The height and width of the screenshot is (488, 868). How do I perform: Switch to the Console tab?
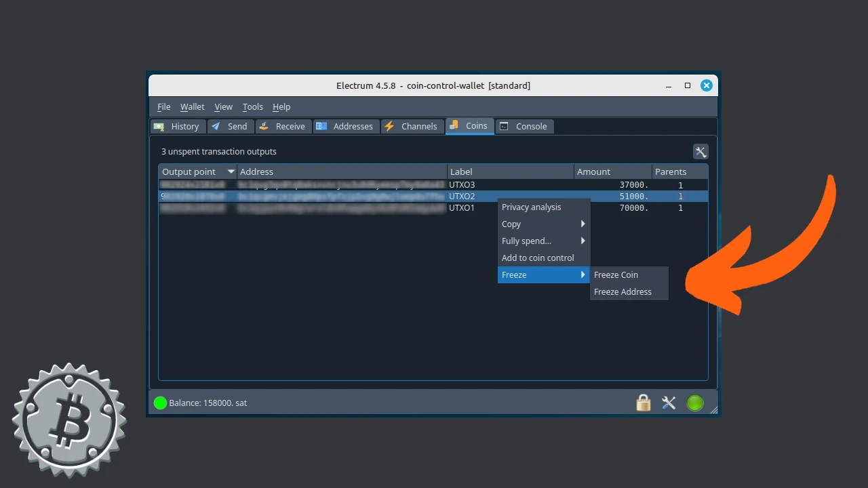[x=525, y=126]
